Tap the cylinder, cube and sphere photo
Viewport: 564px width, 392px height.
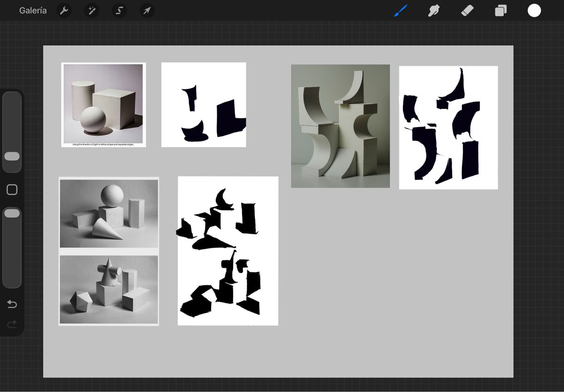(103, 103)
